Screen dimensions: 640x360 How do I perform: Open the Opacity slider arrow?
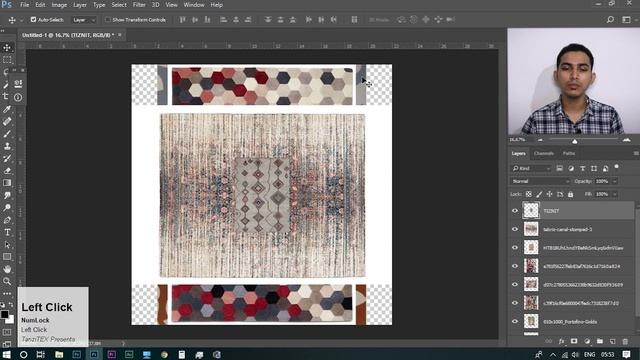pos(615,181)
